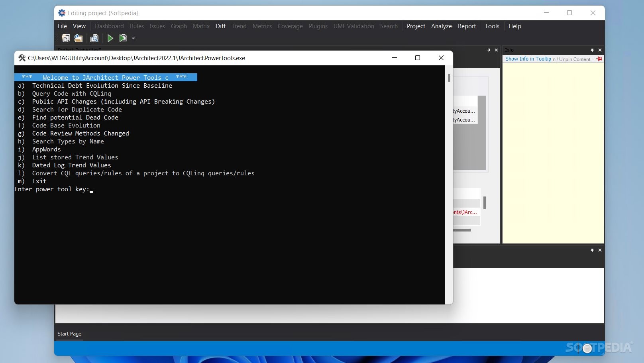Open the Tools menu
This screenshot has height=363, width=644.
492,26
